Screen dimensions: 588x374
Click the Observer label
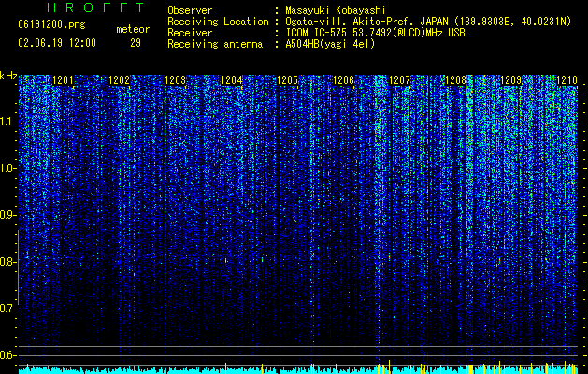[190, 10]
